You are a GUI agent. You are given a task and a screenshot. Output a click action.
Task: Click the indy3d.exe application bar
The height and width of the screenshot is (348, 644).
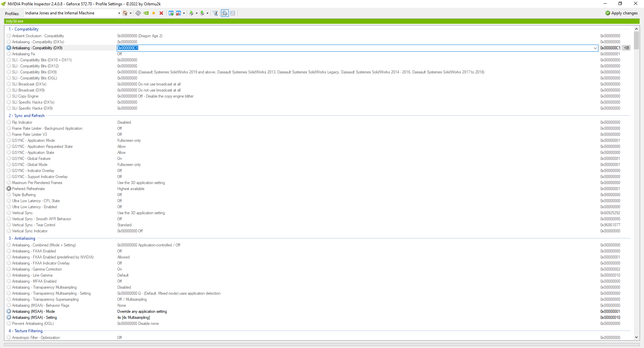(322, 21)
